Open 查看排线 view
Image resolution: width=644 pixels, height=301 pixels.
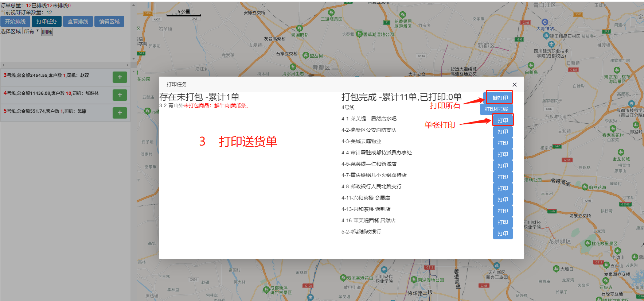[78, 22]
